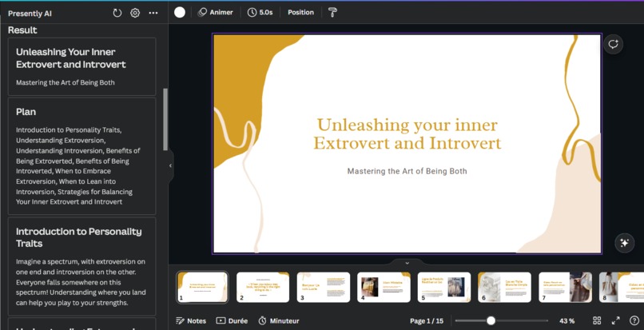Select slide thumbnail 7
This screenshot has width=644, height=330.
(565, 287)
